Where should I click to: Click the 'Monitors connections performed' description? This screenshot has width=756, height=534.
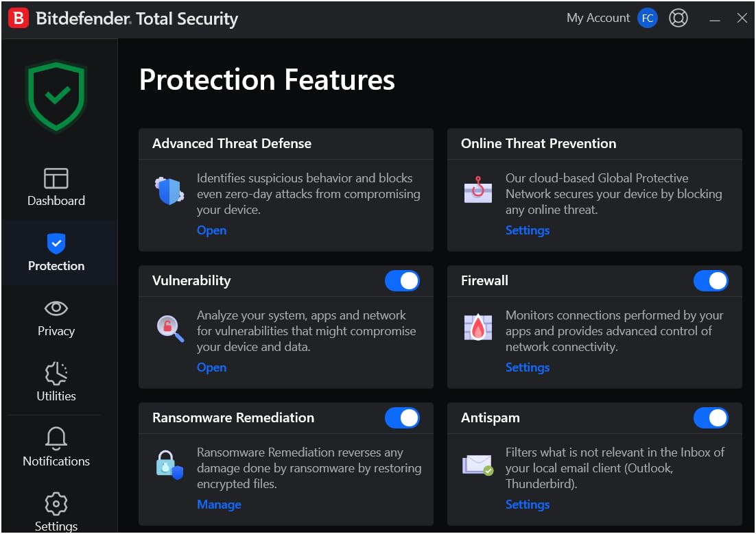[x=614, y=331]
